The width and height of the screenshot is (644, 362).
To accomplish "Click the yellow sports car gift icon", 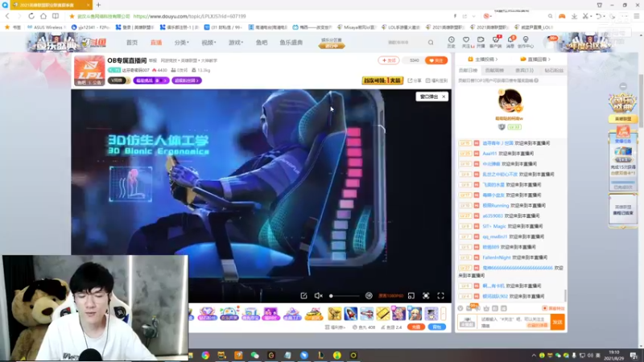I will tap(313, 314).
